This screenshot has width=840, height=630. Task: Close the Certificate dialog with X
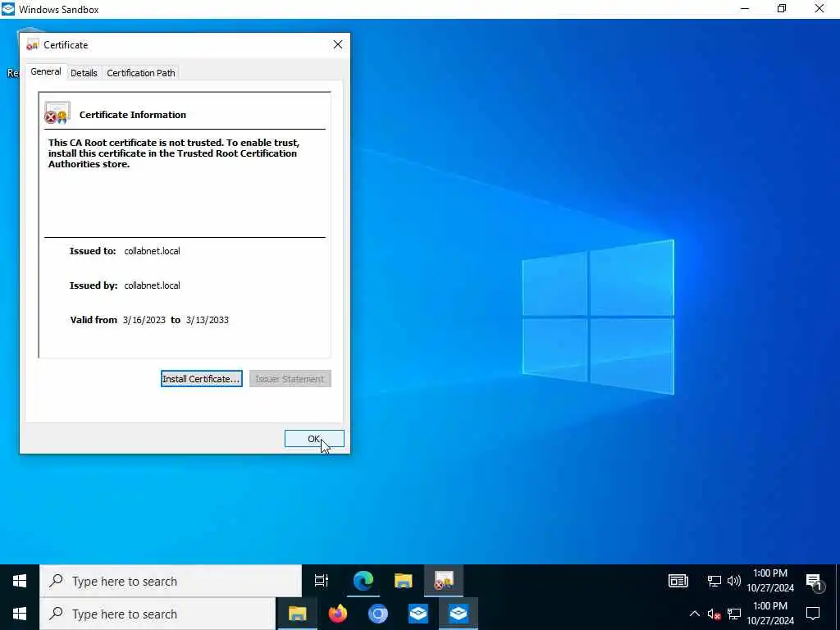point(338,44)
